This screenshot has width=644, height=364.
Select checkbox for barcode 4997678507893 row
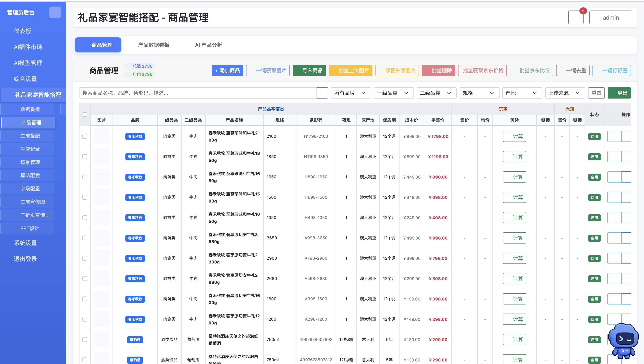click(x=85, y=340)
